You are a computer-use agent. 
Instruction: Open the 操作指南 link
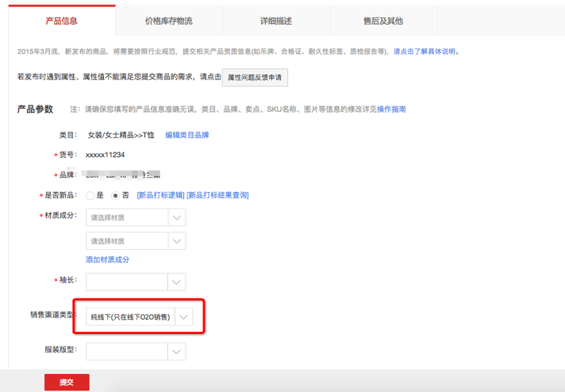point(391,110)
